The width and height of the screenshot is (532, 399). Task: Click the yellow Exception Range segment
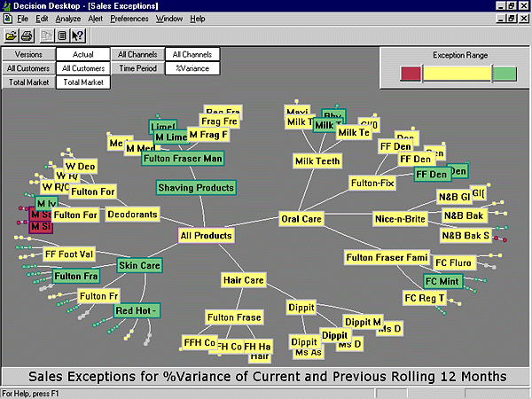tap(457, 74)
